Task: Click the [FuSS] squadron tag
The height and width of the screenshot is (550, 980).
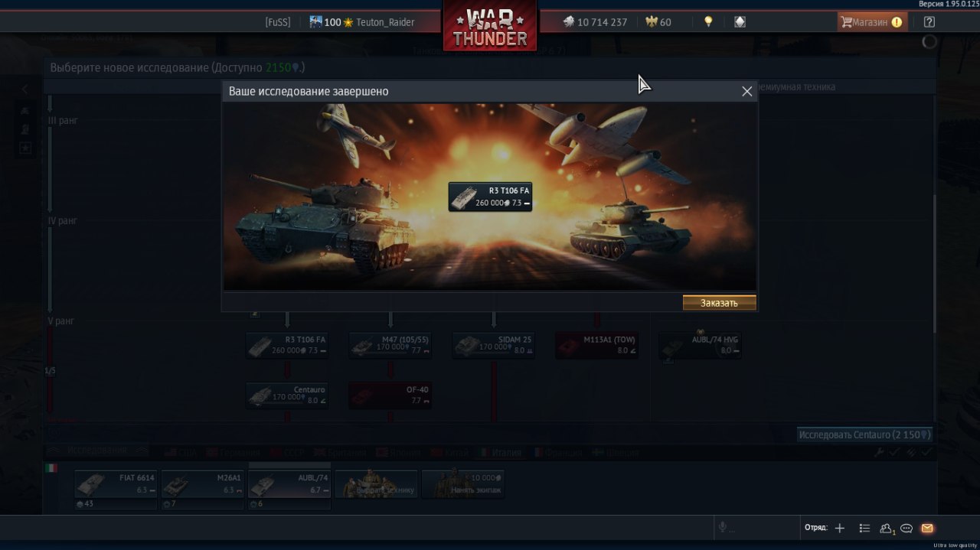Action: pyautogui.click(x=278, y=22)
